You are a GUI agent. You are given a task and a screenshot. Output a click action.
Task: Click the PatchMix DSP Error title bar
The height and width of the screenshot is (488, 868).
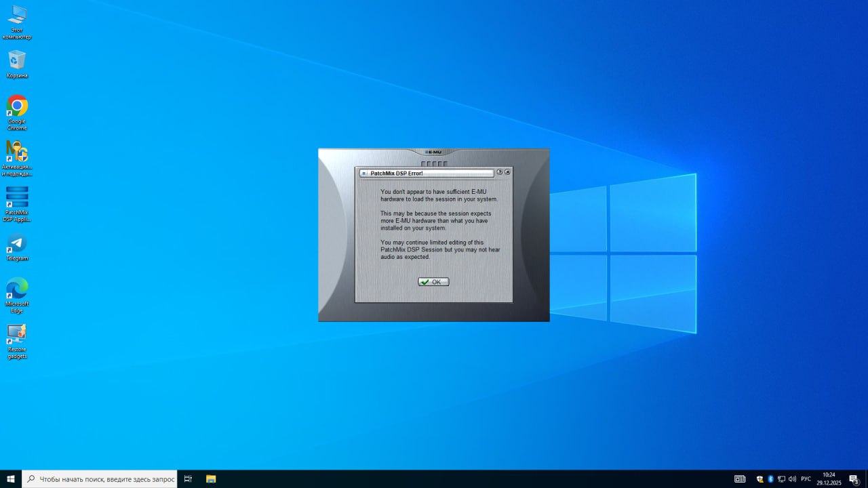pos(427,174)
